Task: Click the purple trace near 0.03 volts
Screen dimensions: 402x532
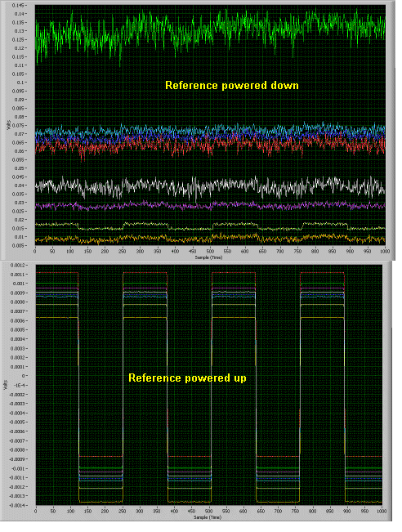Action: pyautogui.click(x=210, y=205)
